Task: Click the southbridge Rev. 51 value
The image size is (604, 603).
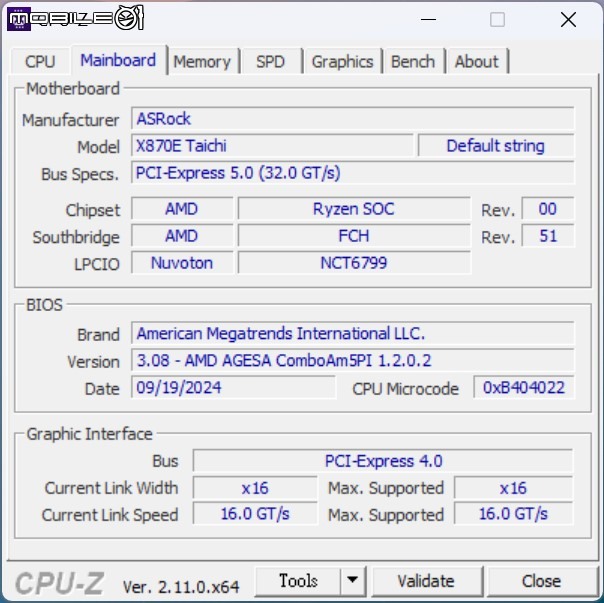Action: pyautogui.click(x=548, y=236)
